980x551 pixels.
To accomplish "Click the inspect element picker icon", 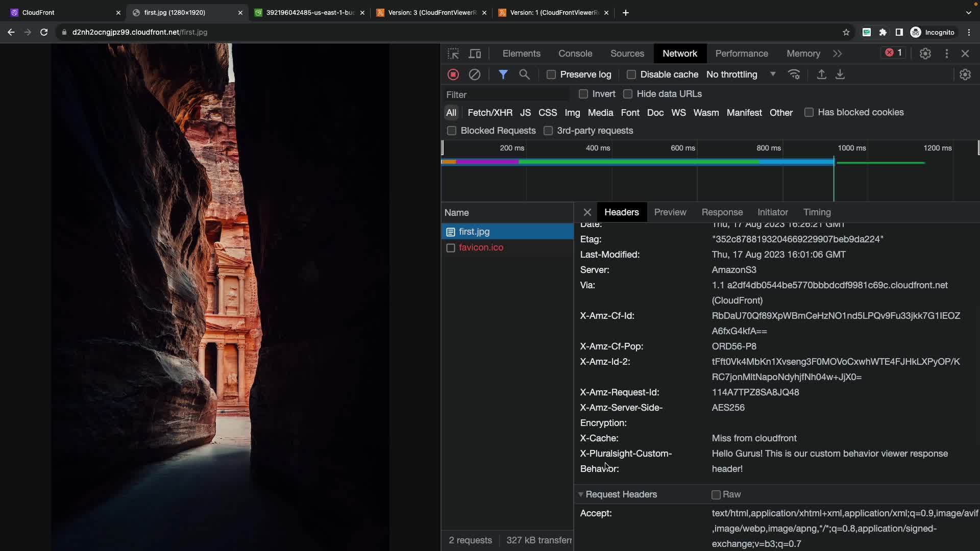I will coord(453,54).
